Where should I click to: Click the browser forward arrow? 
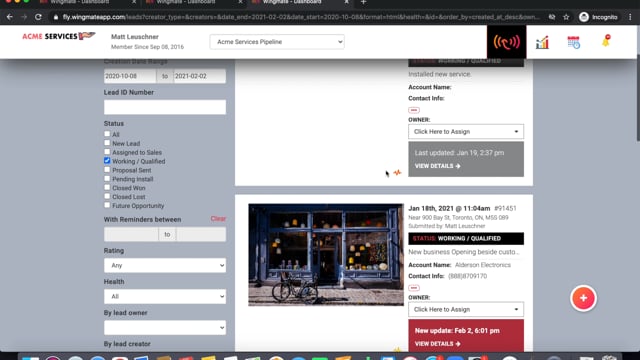[x=24, y=17]
